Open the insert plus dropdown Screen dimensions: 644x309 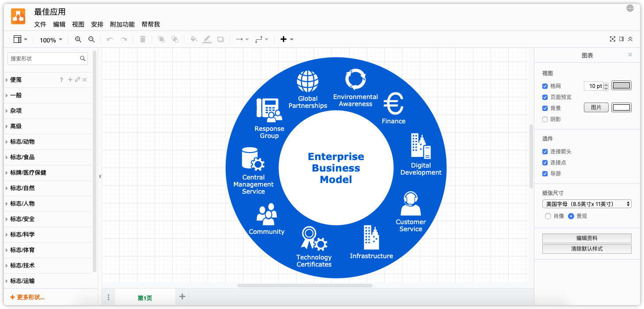point(287,39)
